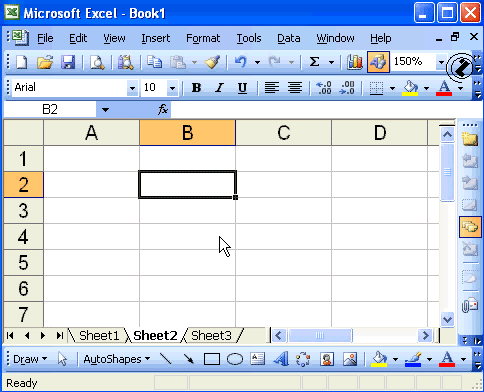
Task: Open the font size 10 dropdown
Action: tap(172, 88)
